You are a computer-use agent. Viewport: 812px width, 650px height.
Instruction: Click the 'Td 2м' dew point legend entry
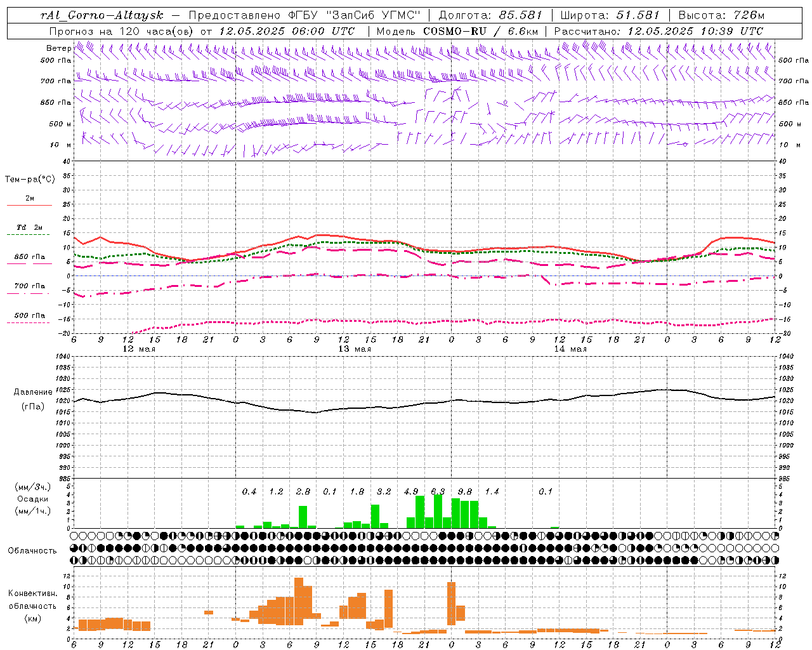pyautogui.click(x=30, y=227)
